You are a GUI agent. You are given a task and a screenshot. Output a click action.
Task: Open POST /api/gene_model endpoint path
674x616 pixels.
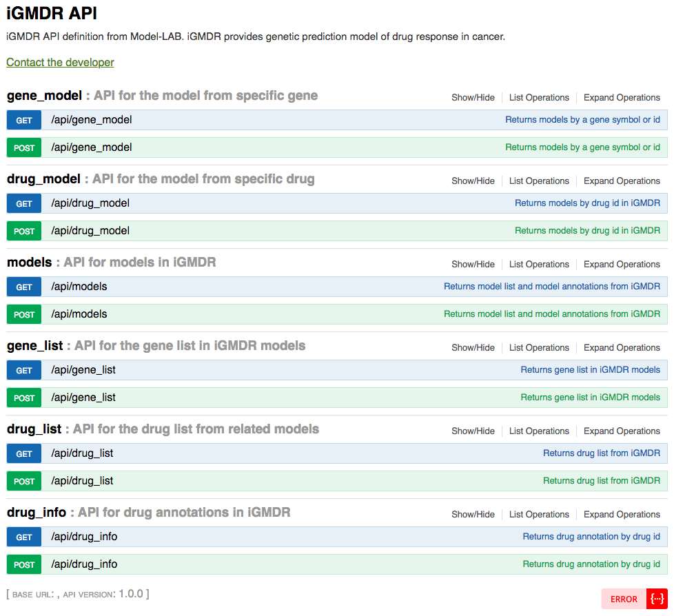[92, 147]
